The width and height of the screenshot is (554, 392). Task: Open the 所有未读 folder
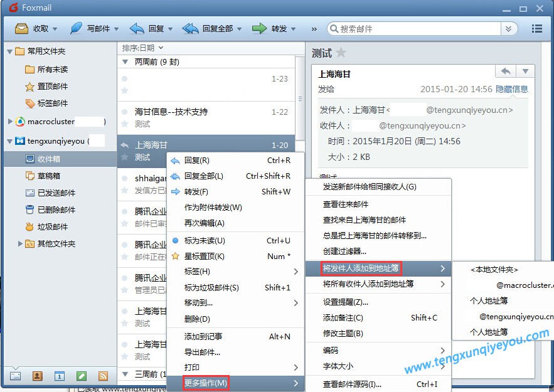(x=46, y=69)
